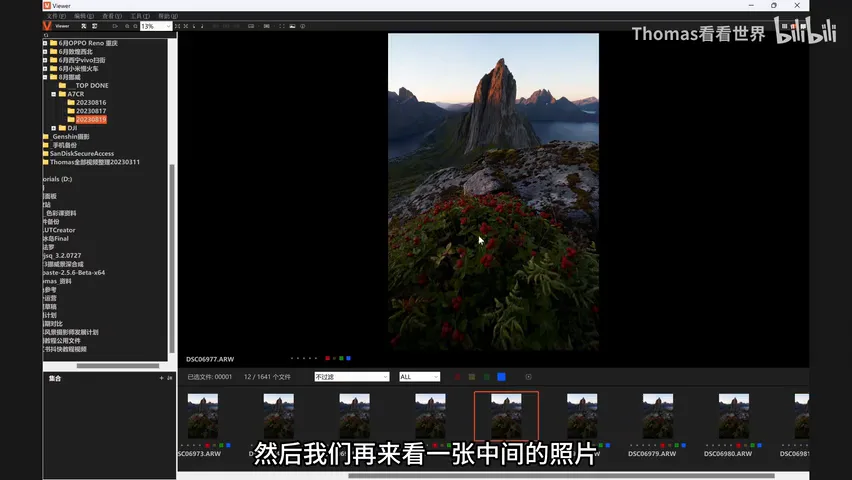Viewport: 852px width, 480px height.
Task: Toggle the green color label filter
Action: [x=486, y=377]
